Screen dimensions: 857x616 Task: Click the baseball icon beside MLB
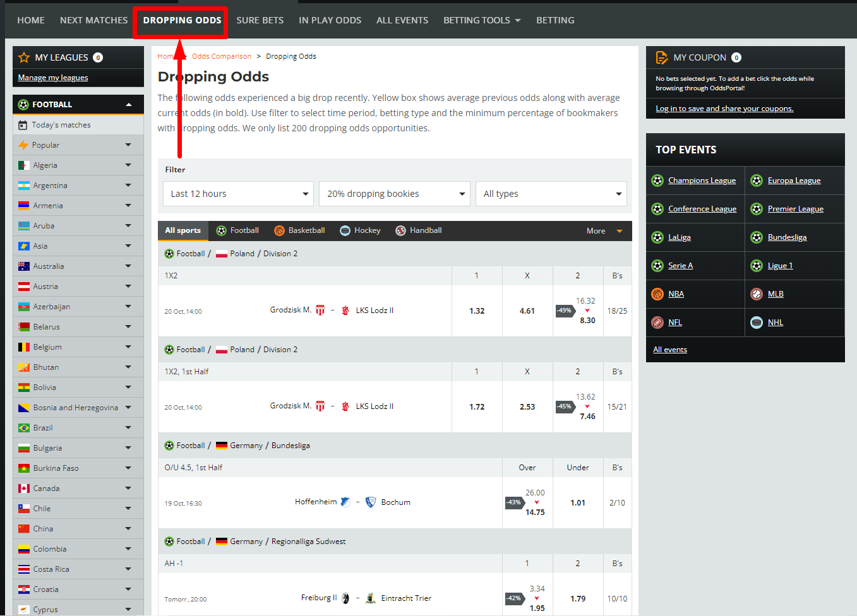tap(757, 294)
